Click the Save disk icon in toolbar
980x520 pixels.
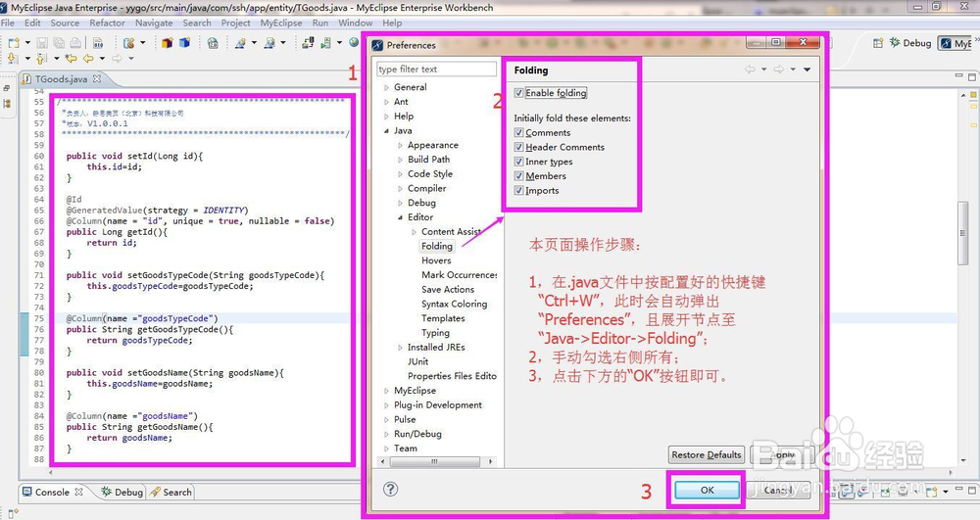[x=42, y=43]
